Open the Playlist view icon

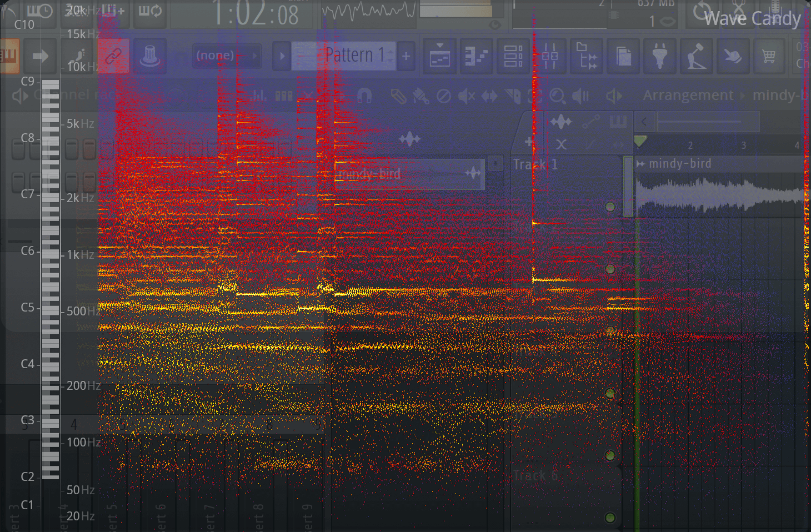439,56
